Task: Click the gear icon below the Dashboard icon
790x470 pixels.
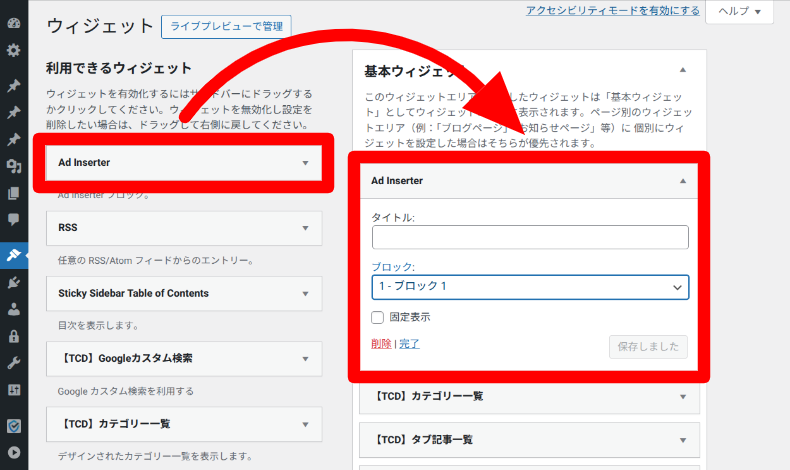Action: click(x=14, y=50)
